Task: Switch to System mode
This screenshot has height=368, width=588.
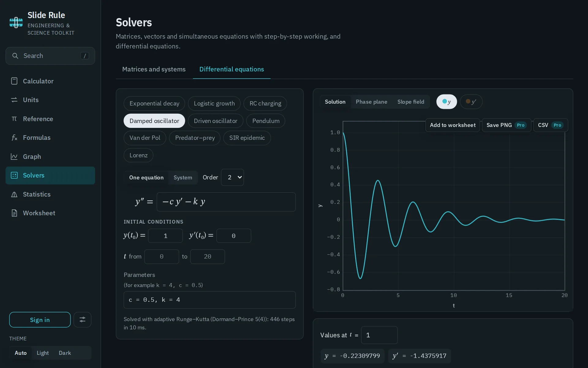Action: (x=183, y=178)
